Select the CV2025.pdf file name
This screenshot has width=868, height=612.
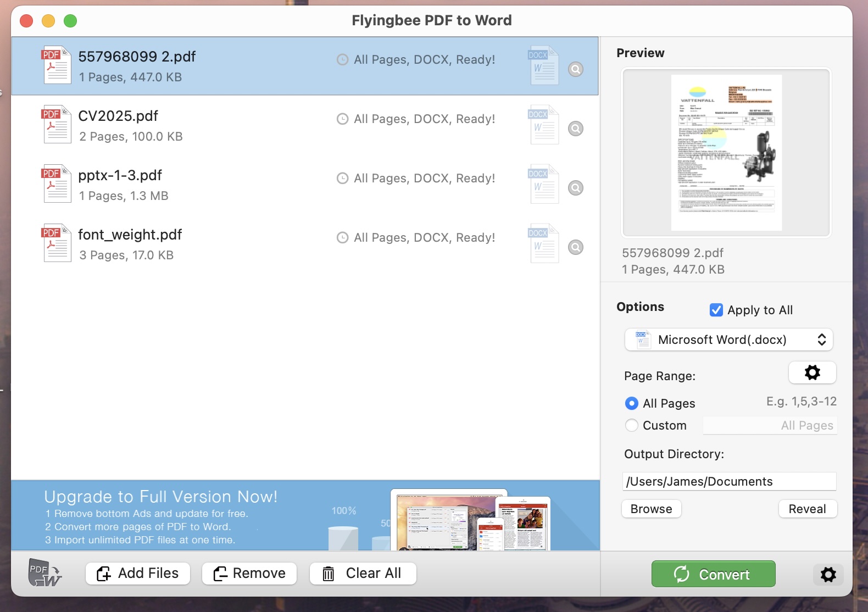pos(118,116)
